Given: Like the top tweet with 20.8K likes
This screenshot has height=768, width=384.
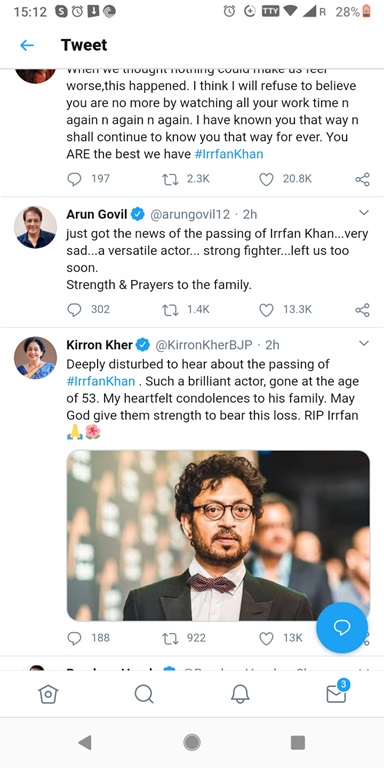Looking at the screenshot, I should tap(266, 179).
